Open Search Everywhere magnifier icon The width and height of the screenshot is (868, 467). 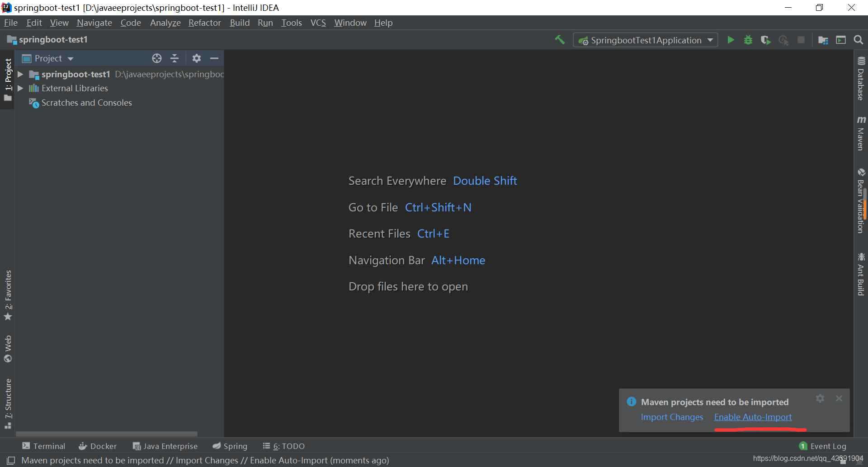pos(859,40)
